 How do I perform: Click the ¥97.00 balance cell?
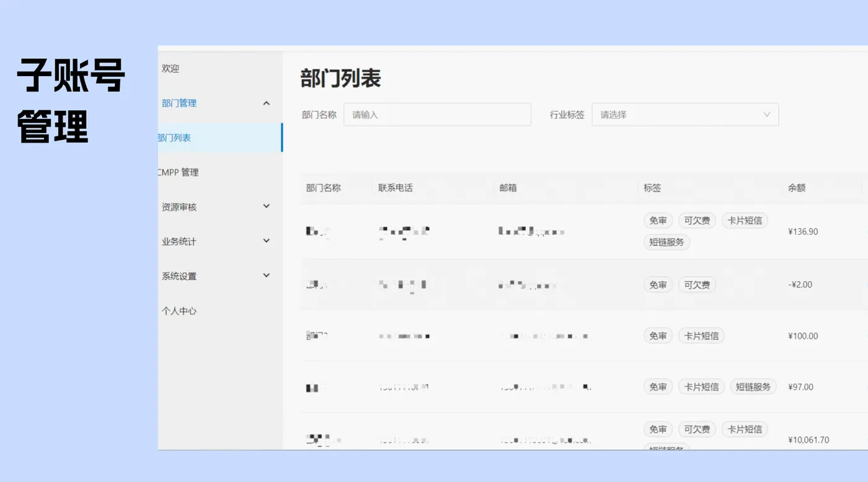(x=800, y=387)
